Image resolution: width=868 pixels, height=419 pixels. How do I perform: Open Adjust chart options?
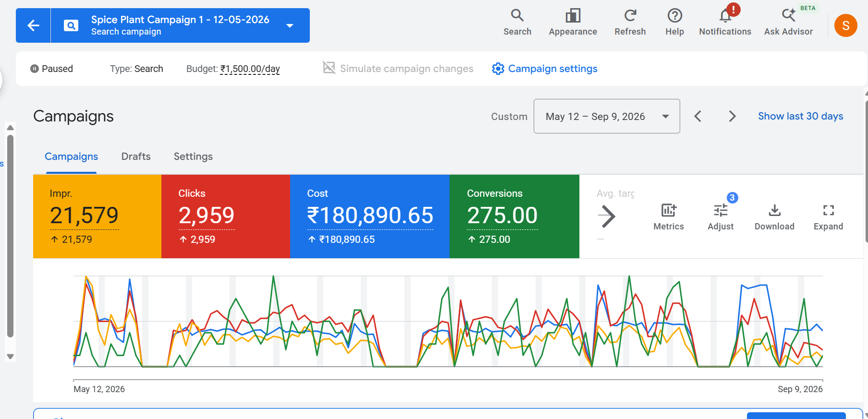coord(721,217)
